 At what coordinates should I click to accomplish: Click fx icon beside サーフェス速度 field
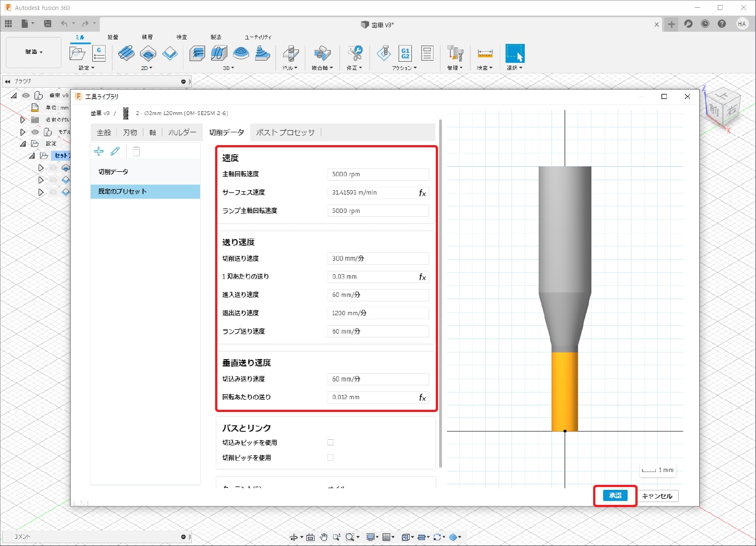422,193
